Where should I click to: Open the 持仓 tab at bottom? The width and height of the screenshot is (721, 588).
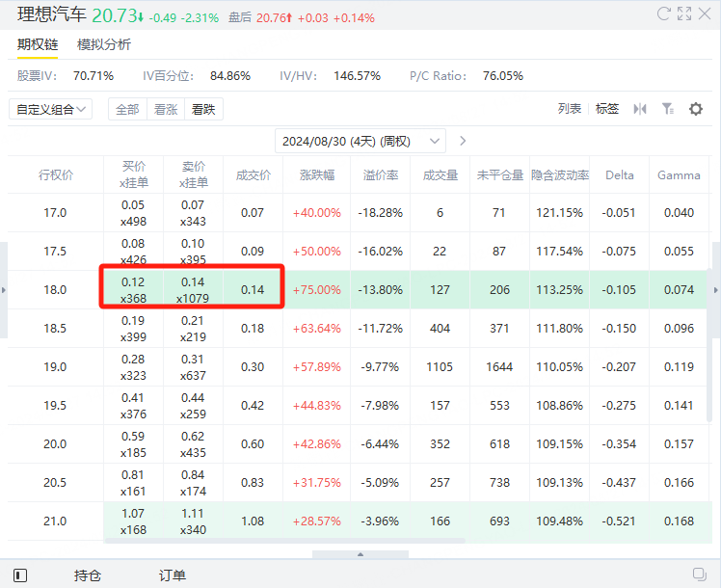pyautogui.click(x=88, y=575)
